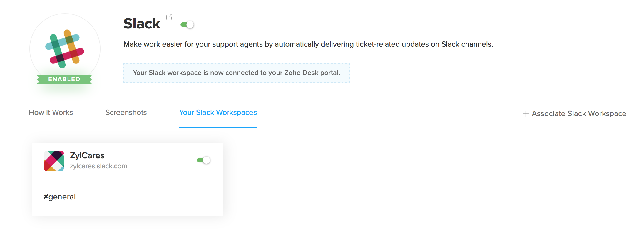The width and height of the screenshot is (644, 235).
Task: Disable the main Slack integration toggle
Action: (x=187, y=25)
